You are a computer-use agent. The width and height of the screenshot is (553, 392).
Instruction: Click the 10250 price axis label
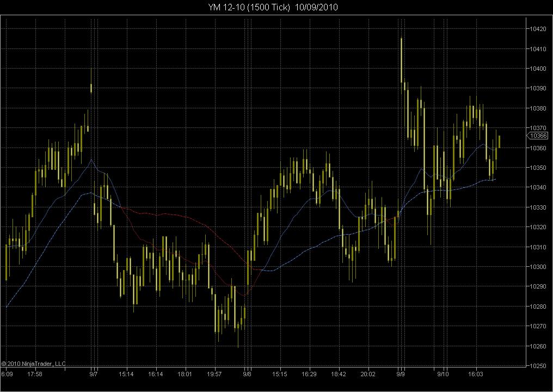coord(538,366)
